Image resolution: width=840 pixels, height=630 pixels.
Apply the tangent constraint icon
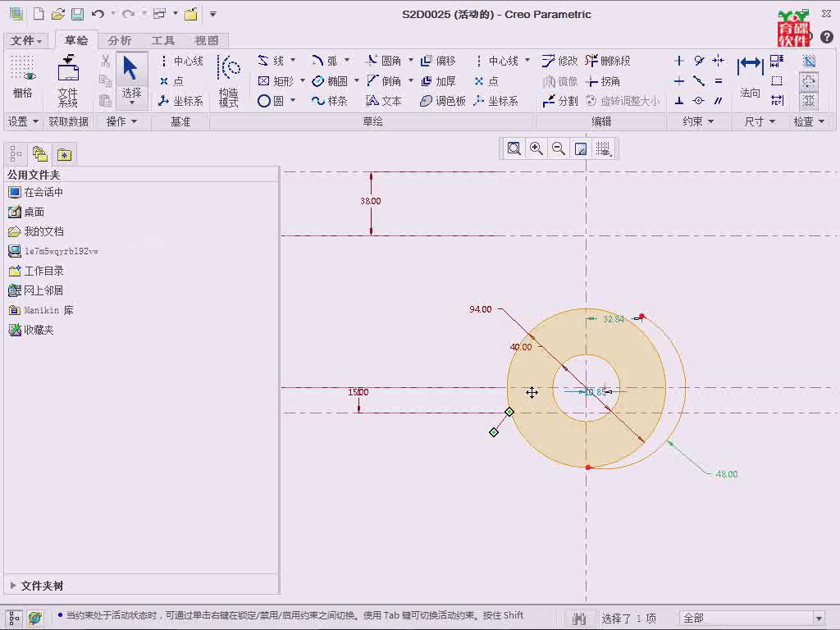[699, 61]
